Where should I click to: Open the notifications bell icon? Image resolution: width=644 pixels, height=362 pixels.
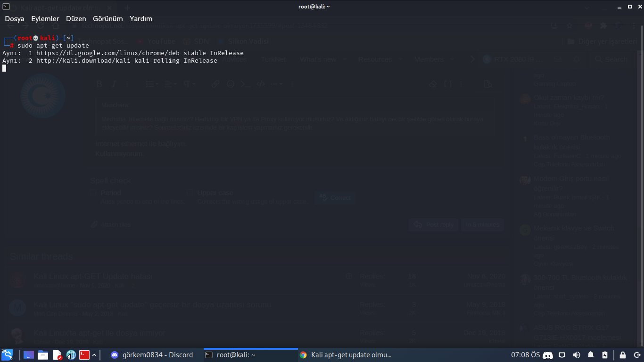(591, 355)
